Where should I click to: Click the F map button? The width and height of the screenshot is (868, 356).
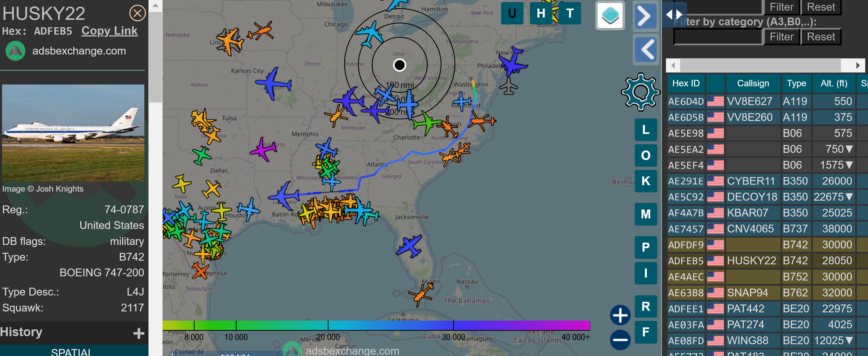click(646, 332)
